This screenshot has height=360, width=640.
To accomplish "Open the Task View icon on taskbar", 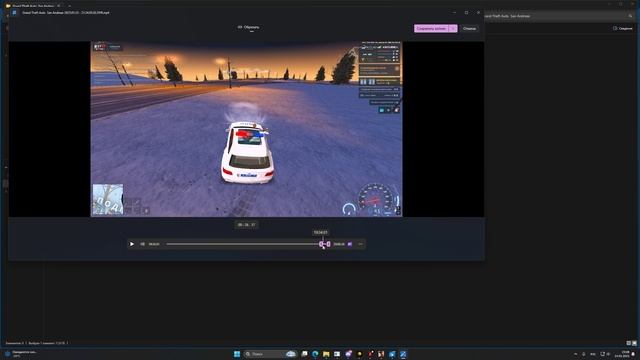I will (304, 354).
